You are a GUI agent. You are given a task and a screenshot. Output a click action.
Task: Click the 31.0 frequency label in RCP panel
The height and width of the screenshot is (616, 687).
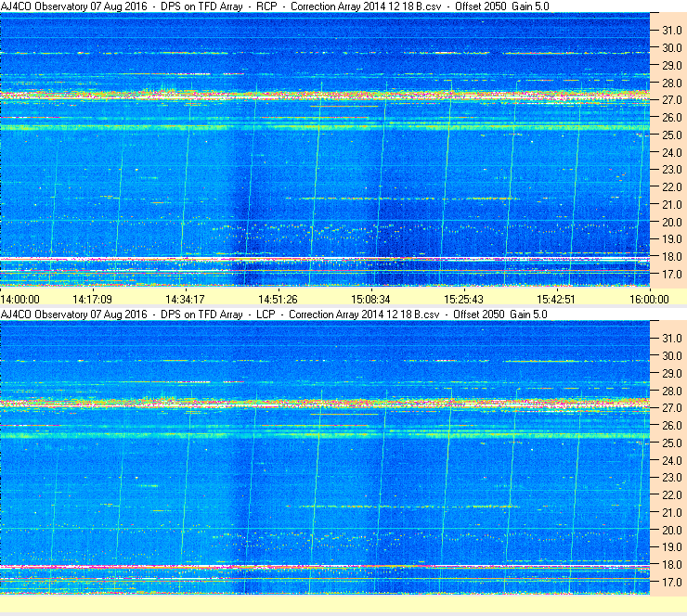click(671, 31)
